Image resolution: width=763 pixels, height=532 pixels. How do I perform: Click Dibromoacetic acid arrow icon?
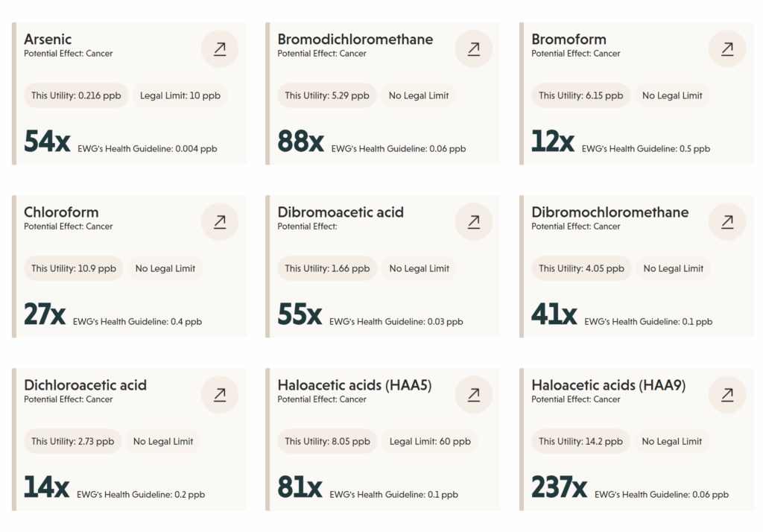(473, 221)
